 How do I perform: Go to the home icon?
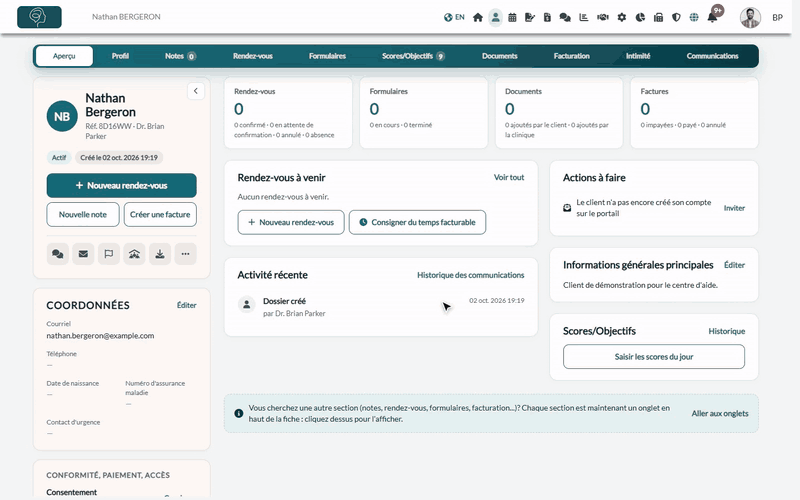point(478,17)
